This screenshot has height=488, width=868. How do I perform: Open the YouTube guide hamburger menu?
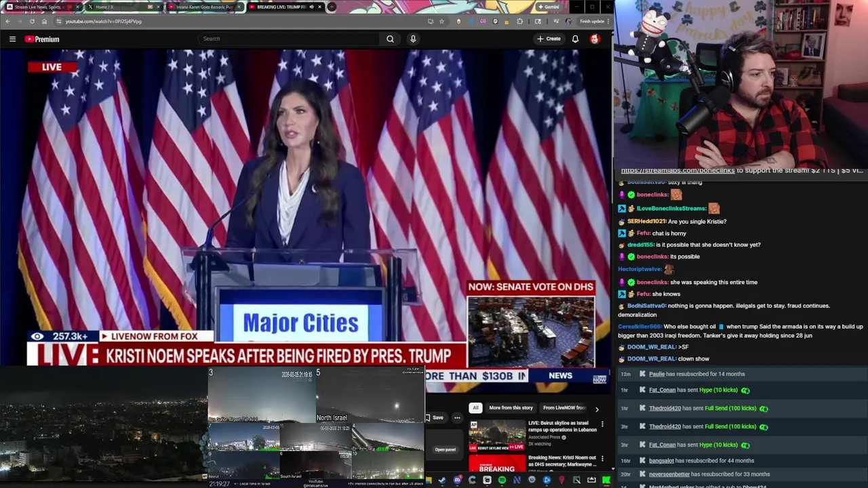pos(12,39)
